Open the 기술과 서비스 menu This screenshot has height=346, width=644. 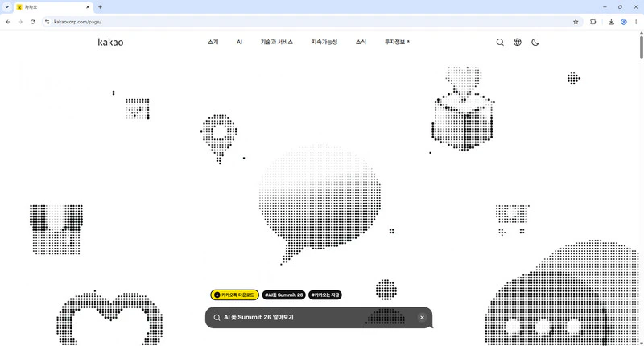[276, 42]
